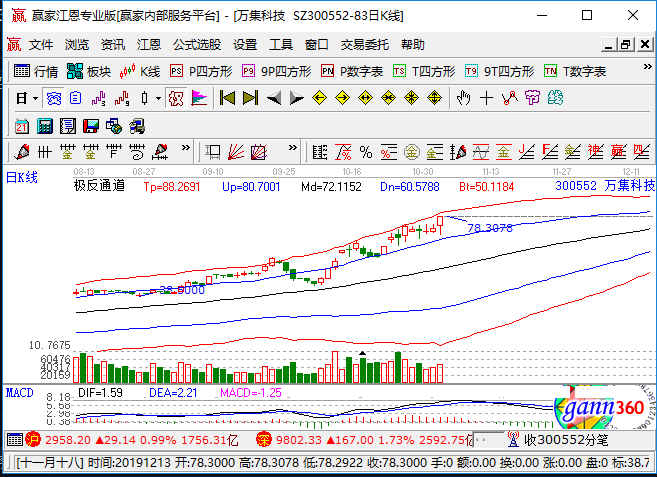Open the 设置 menu
The image size is (657, 477).
click(245, 44)
